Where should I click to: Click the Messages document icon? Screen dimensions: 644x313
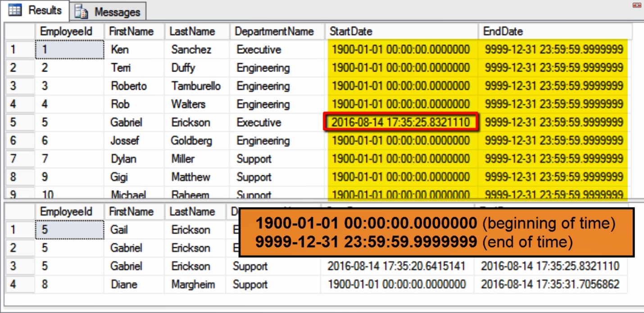[x=81, y=12]
